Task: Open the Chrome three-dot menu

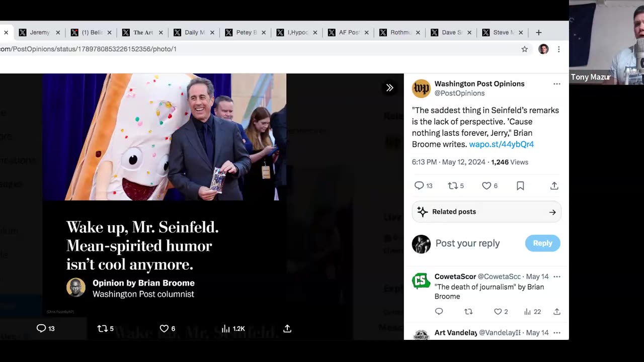Action: (x=558, y=49)
